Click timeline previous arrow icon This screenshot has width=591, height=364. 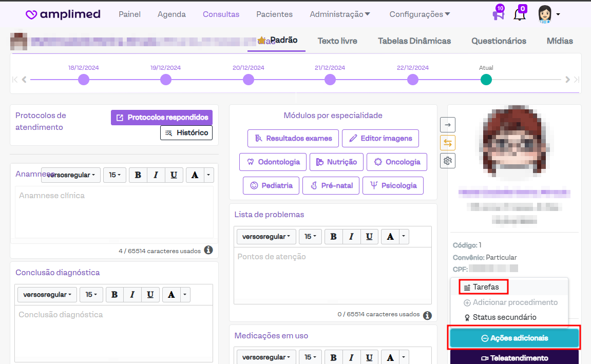point(24,80)
